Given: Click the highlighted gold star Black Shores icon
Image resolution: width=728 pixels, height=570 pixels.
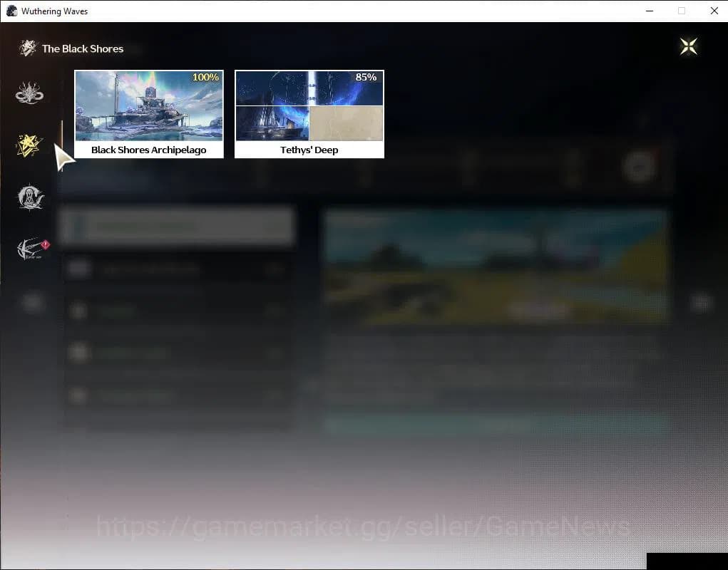Looking at the screenshot, I should tap(30, 145).
